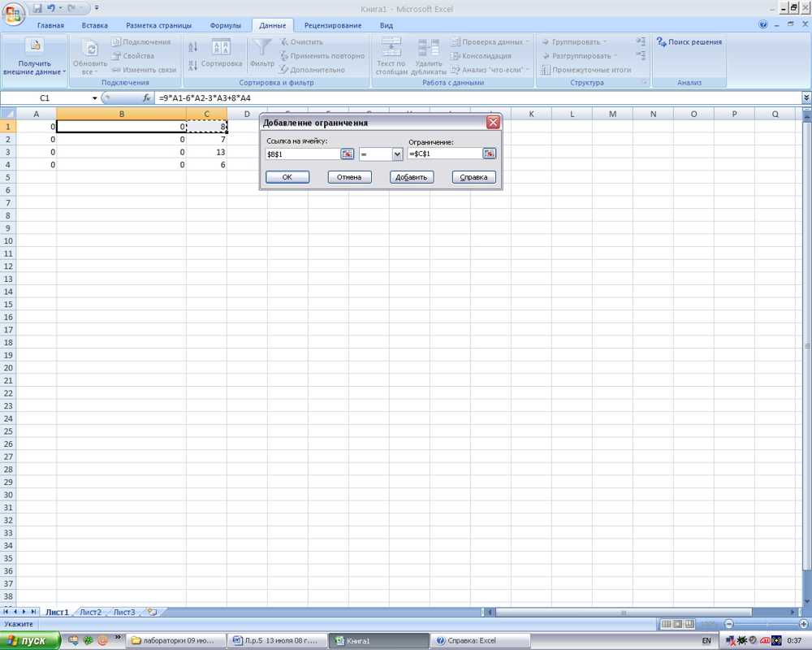Click the insert function fx icon

[147, 98]
